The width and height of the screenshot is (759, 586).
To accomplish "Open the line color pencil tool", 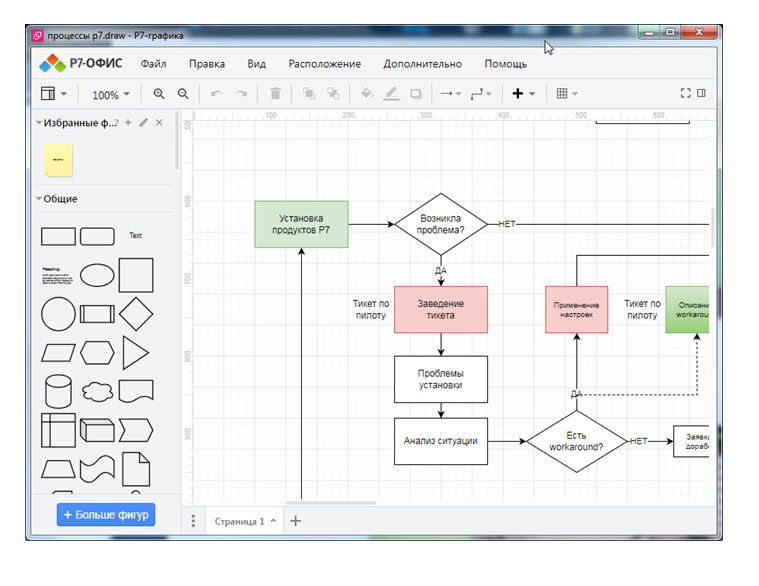I will (391, 94).
